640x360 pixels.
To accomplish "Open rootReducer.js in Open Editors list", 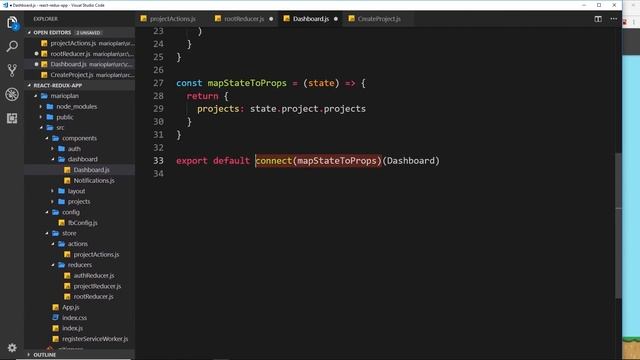I will pyautogui.click(x=80, y=53).
